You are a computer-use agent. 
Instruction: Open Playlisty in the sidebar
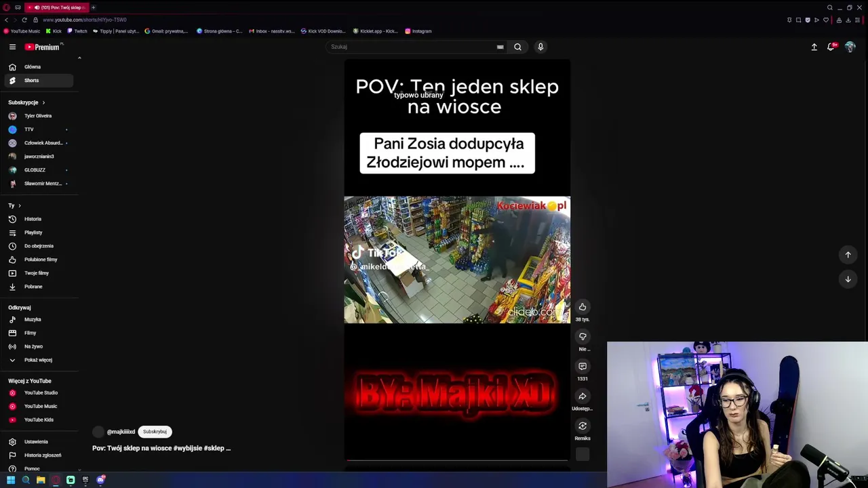click(x=39, y=232)
